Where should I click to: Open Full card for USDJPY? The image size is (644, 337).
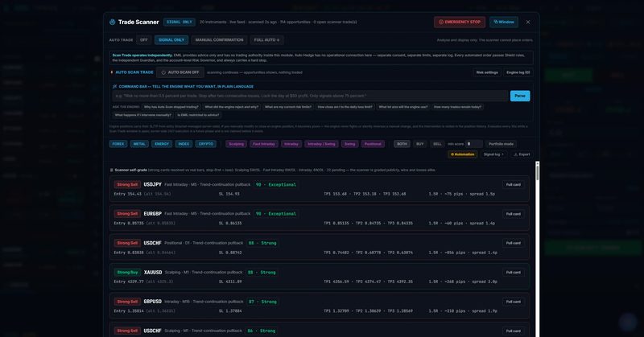pyautogui.click(x=514, y=185)
